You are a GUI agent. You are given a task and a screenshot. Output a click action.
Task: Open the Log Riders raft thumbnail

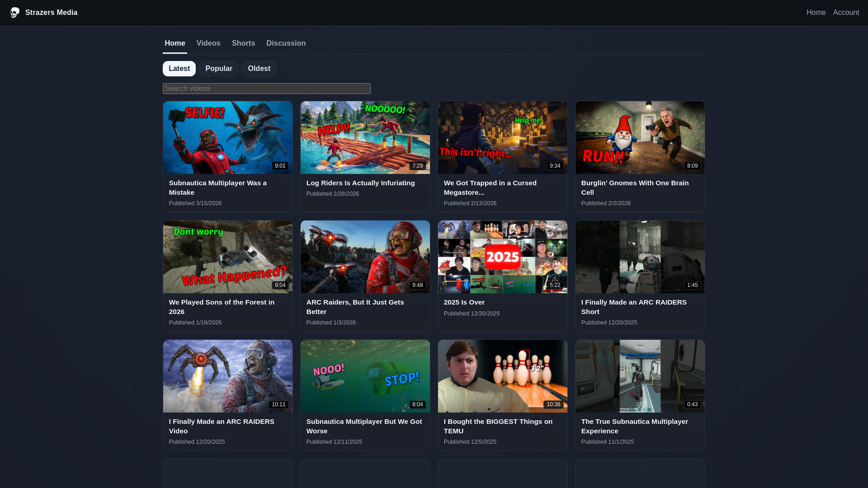point(365,137)
